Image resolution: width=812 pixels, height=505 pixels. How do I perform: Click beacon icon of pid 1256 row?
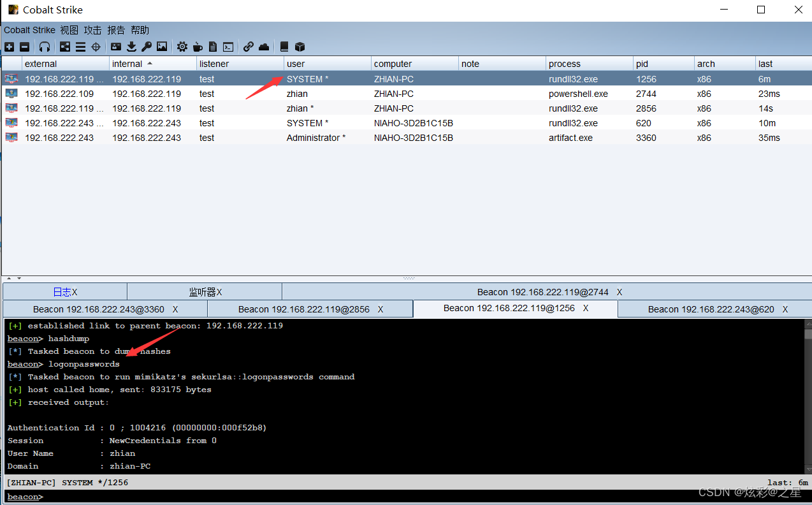[x=11, y=79]
